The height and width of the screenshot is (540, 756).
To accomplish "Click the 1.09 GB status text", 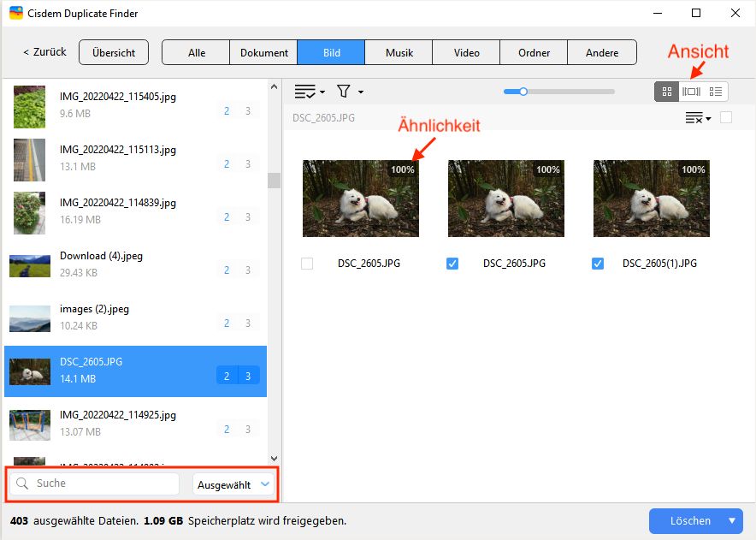I will 163,520.
